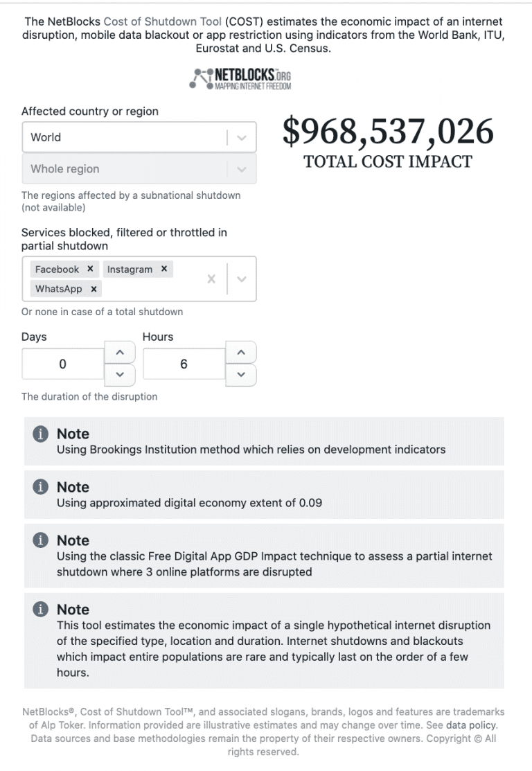The height and width of the screenshot is (771, 532).
Task: Click the Free Digital App note info icon
Action: coord(41,541)
